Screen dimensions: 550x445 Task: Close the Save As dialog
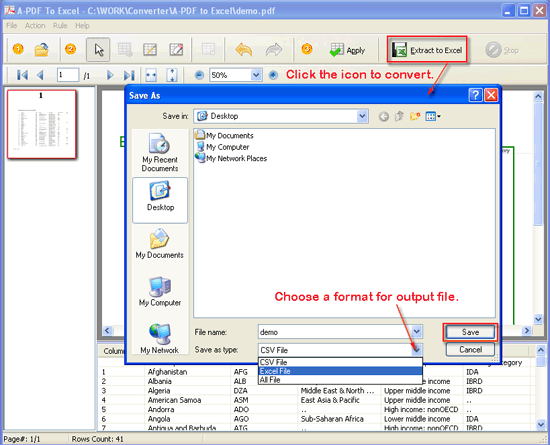[x=491, y=95]
